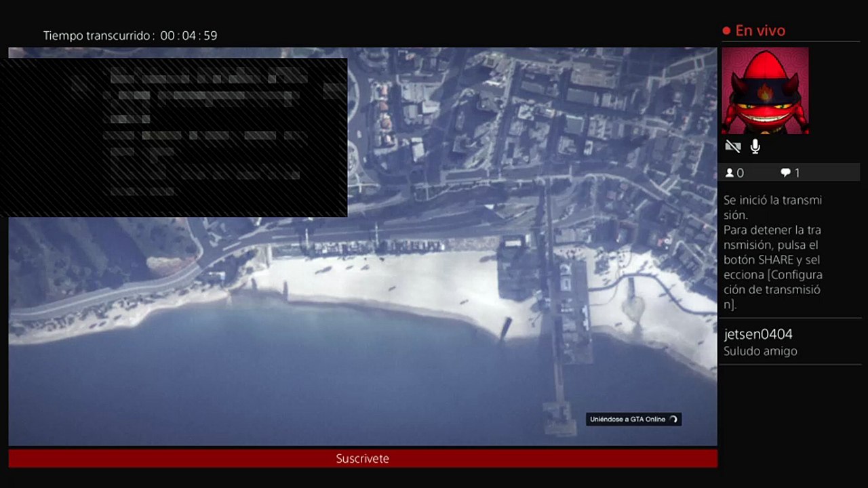Click the "En vivo" label text
Viewport: 868px width, 488px height.
[x=760, y=30]
